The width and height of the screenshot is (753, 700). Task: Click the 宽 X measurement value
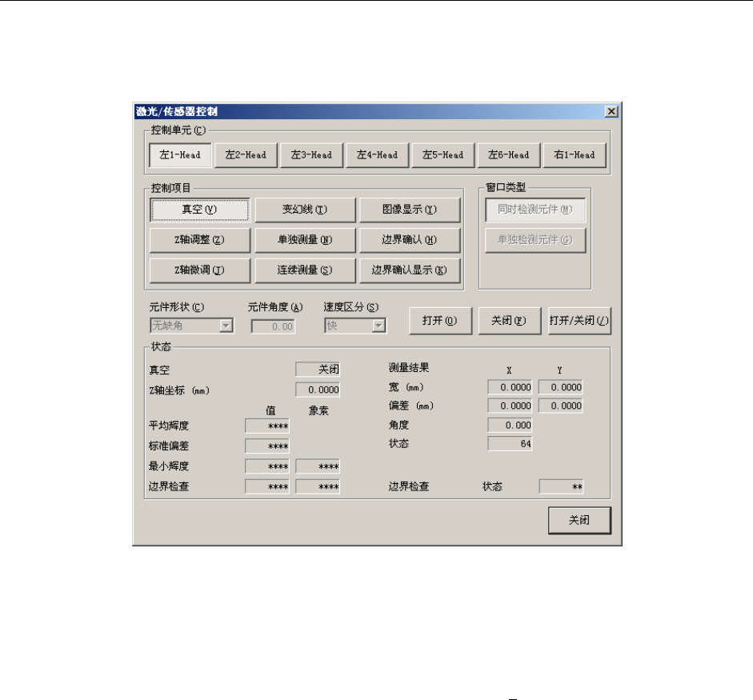pos(510,387)
